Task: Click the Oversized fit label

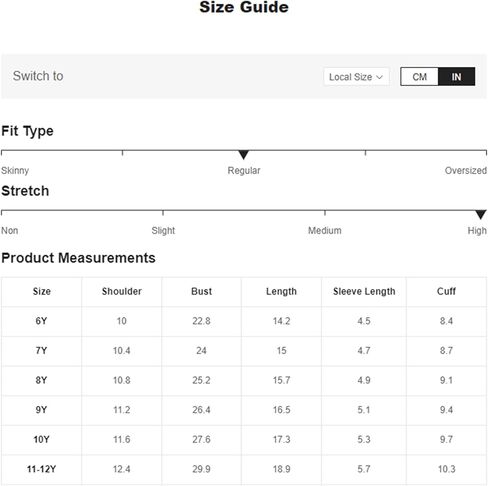Action: coord(466,170)
